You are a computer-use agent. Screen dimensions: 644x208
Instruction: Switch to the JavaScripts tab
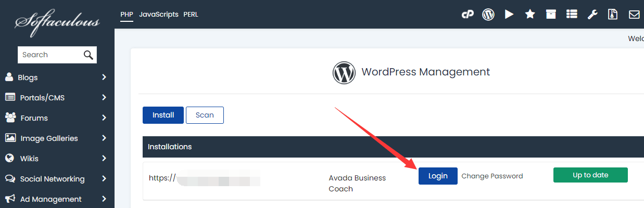point(159,15)
